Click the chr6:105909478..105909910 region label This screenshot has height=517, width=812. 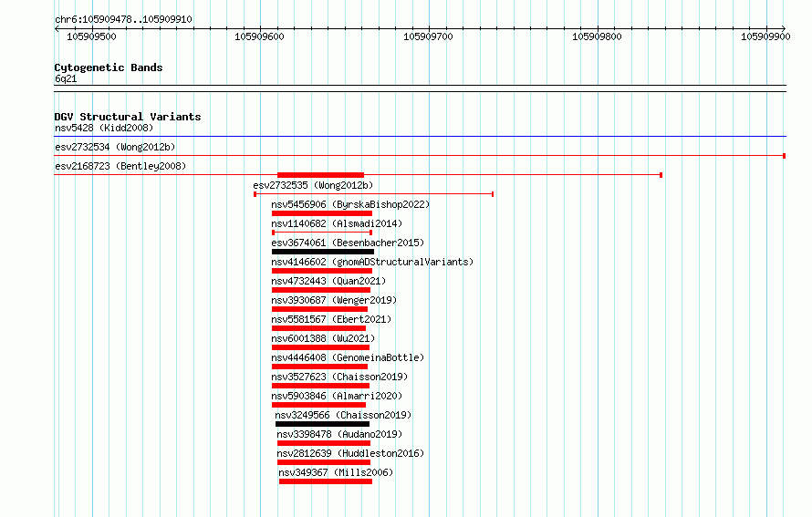pos(123,19)
